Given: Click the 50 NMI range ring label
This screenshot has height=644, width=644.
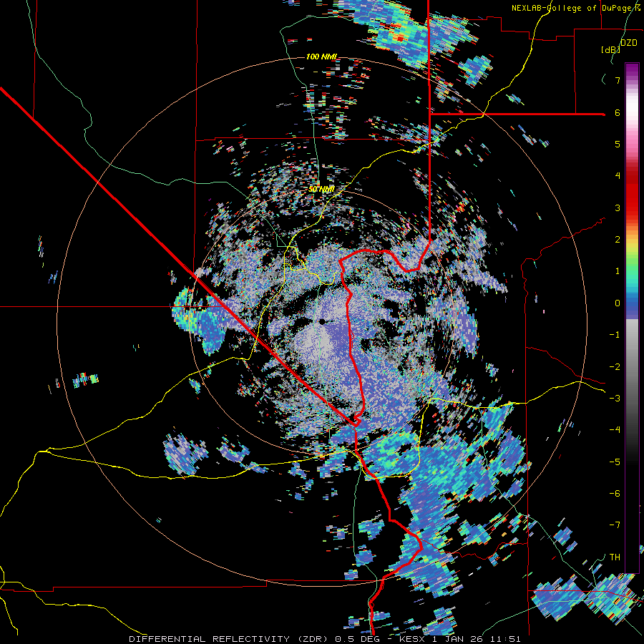Looking at the screenshot, I should pos(321,190).
